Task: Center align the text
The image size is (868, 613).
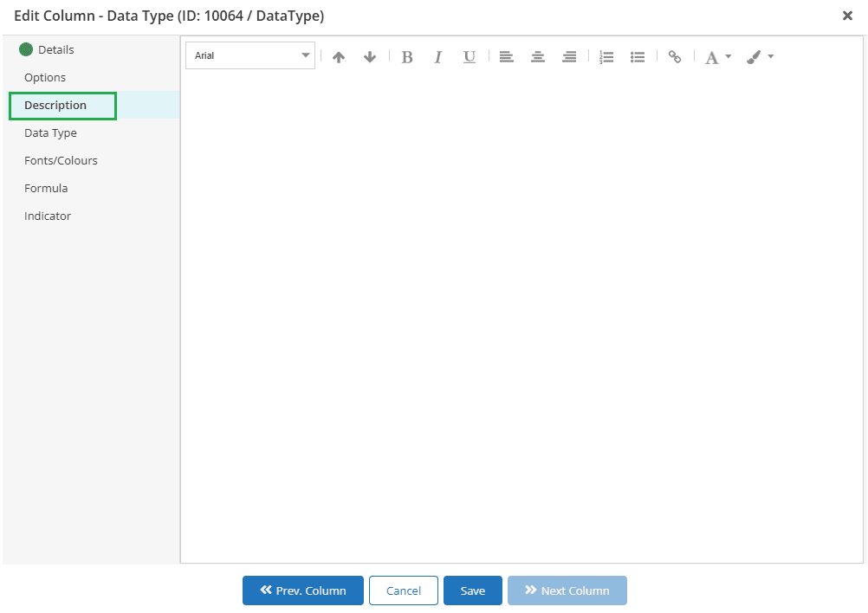Action: click(x=537, y=56)
